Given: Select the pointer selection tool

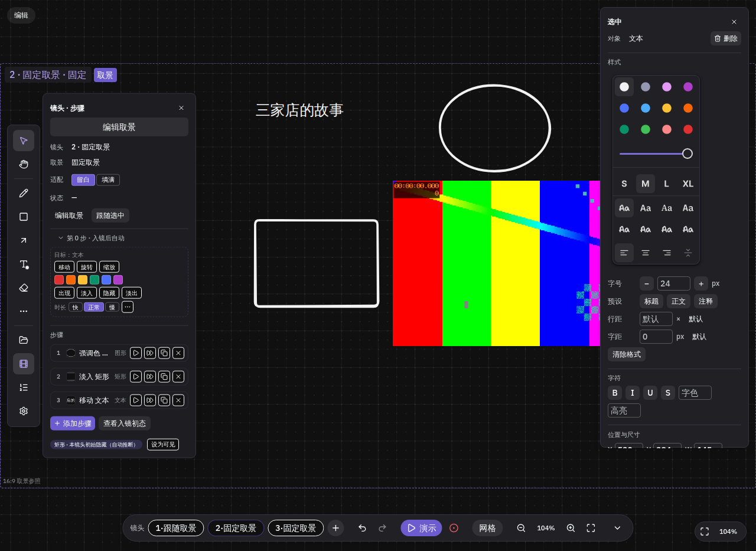Looking at the screenshot, I should coord(24,141).
